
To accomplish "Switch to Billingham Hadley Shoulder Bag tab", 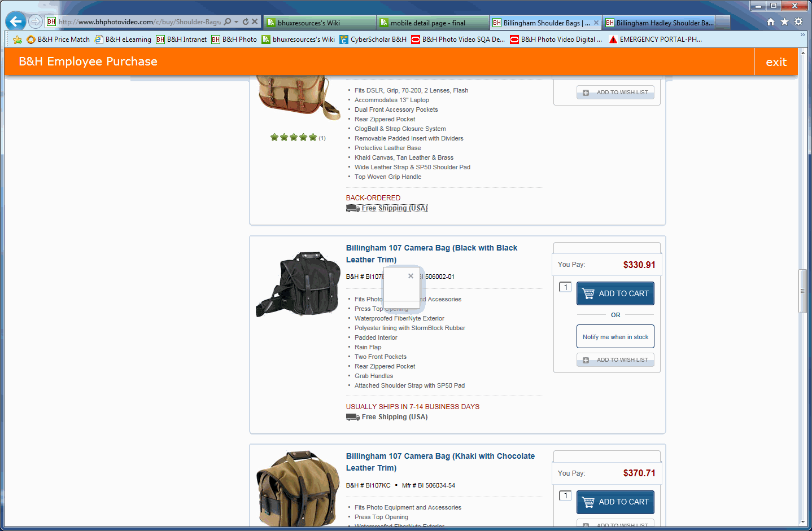I will pyautogui.click(x=659, y=23).
